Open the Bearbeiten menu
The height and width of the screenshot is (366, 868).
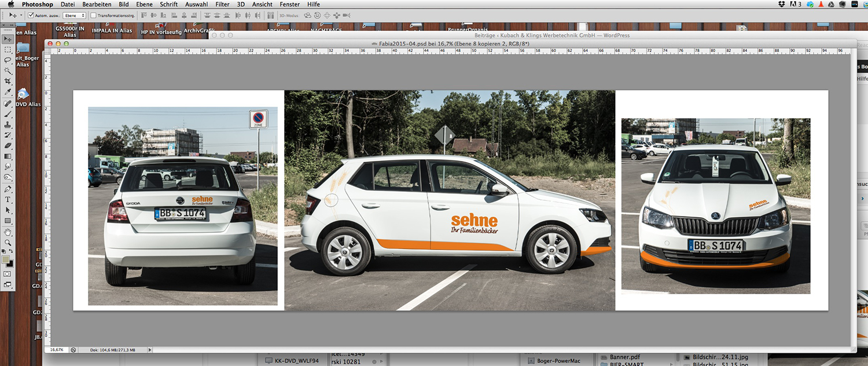(97, 4)
